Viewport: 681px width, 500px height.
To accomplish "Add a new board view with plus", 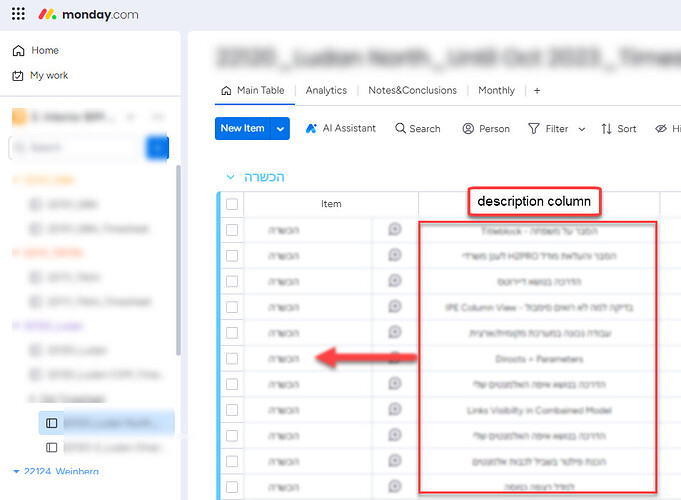I will (537, 90).
